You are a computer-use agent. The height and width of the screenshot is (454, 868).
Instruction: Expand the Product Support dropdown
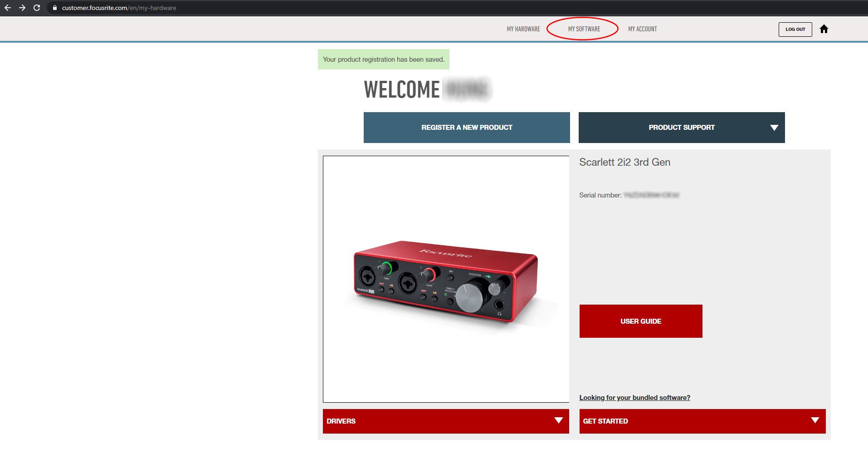coord(681,128)
